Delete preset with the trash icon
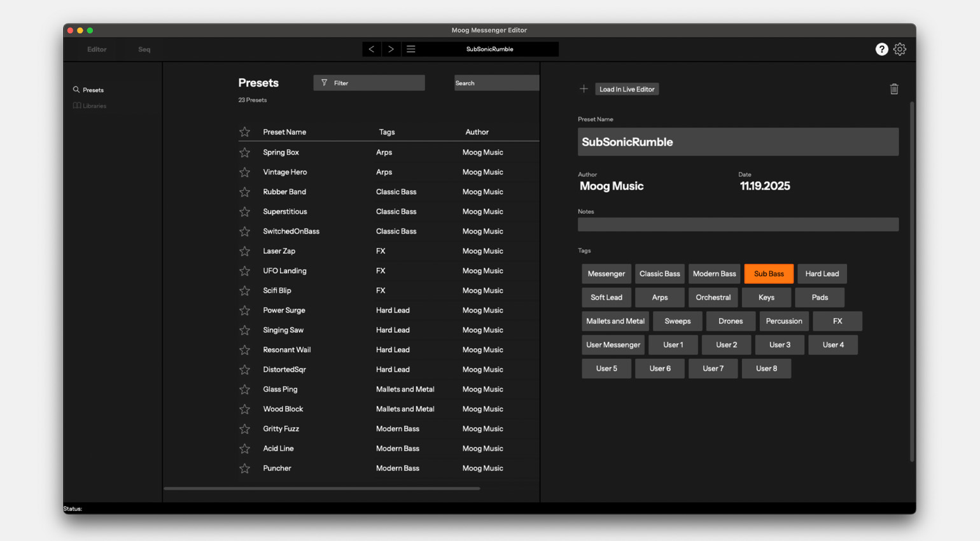The width and height of the screenshot is (980, 541). click(x=893, y=89)
